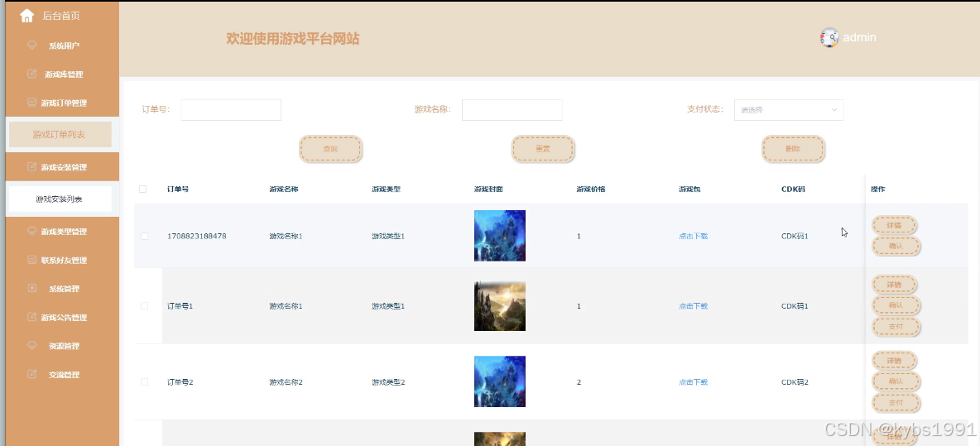
Task: Click the edit icon beside 游戏安装管理
Action: pos(32,167)
